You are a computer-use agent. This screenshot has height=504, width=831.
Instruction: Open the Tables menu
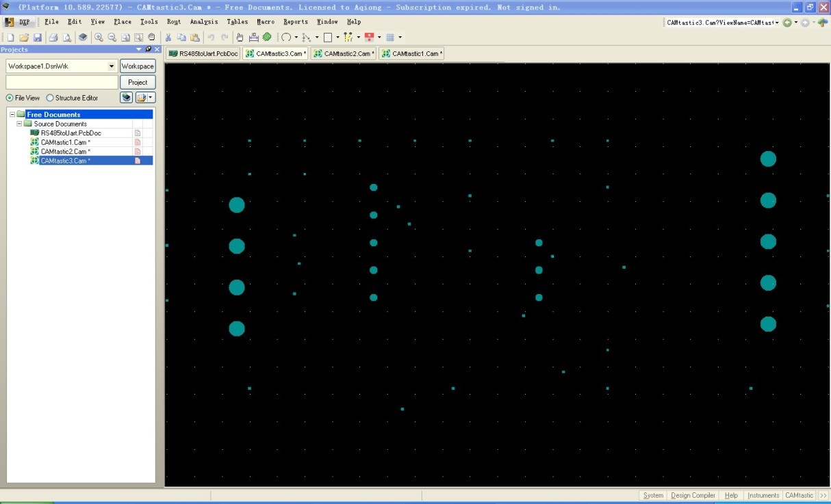[x=237, y=22]
